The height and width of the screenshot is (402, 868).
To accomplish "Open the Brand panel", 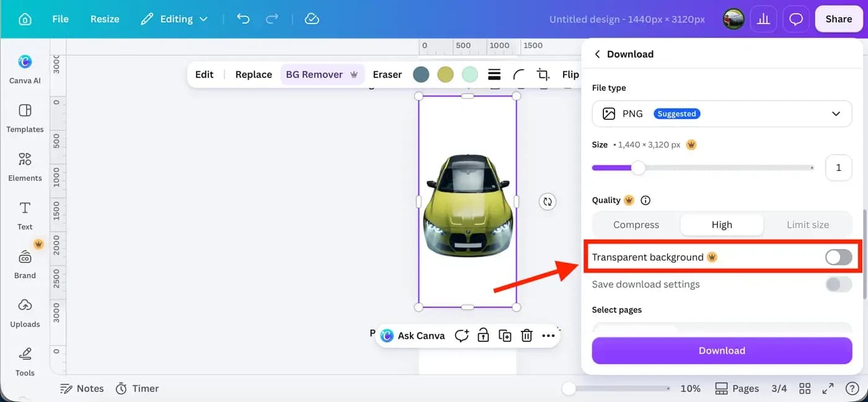I will click(x=25, y=264).
